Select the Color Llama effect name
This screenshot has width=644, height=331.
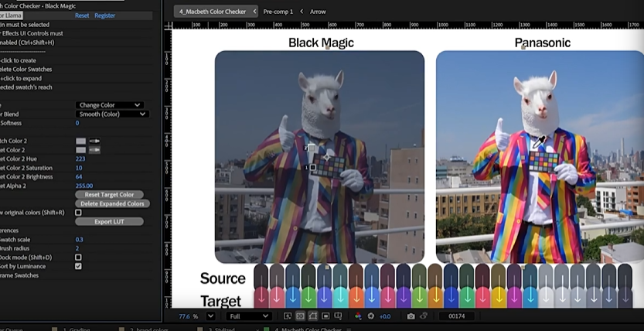tap(11, 15)
